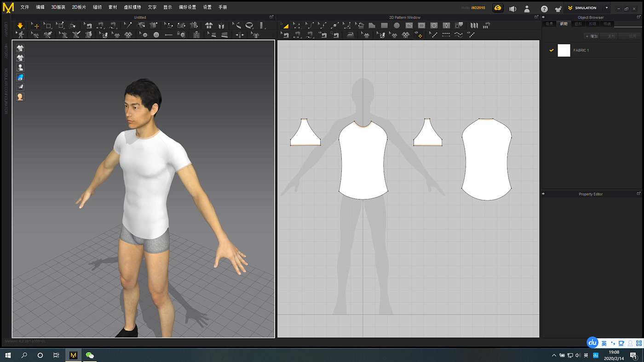This screenshot has height=362, width=644.
Task: Open WeChat from the Windows taskbar
Action: click(90, 355)
